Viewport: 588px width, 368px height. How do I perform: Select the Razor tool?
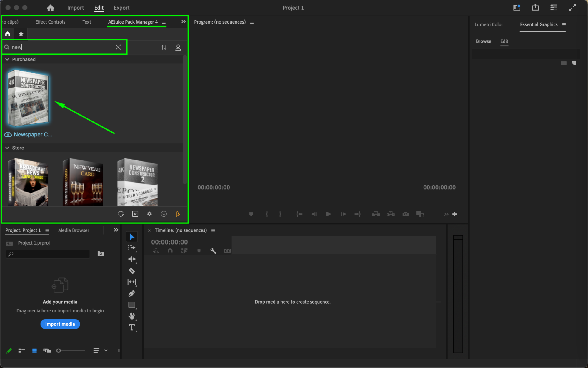132,271
